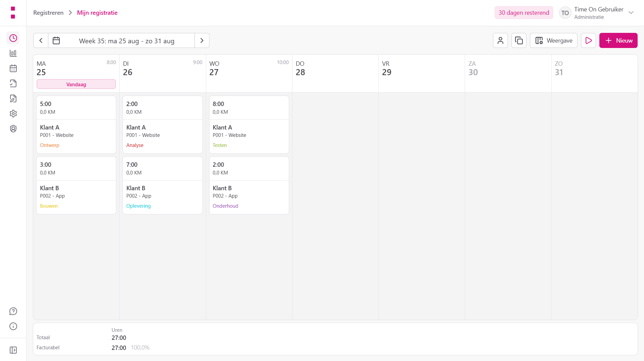Click Monday's 8:00 day total

pos(111,62)
